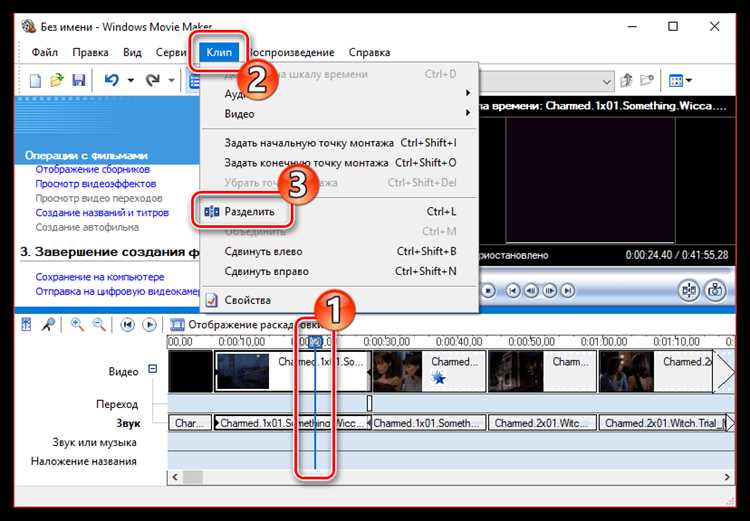This screenshot has width=750, height=521.
Task: Choose Сдвинуть влево in Clip menu
Action: tap(340, 251)
